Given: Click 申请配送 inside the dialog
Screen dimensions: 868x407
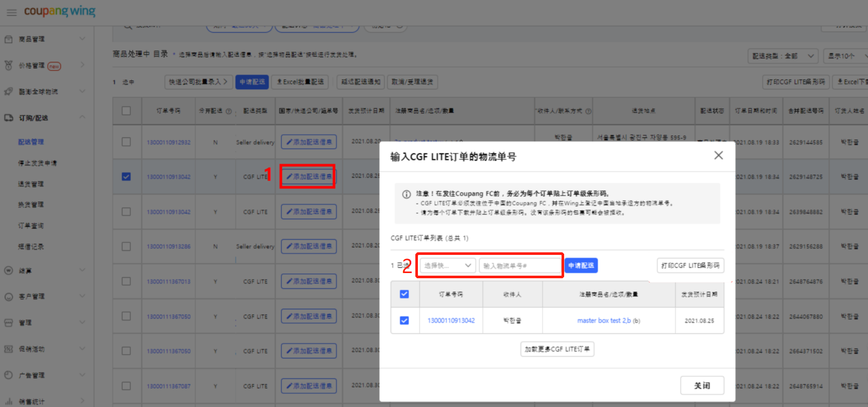Looking at the screenshot, I should pos(581,266).
